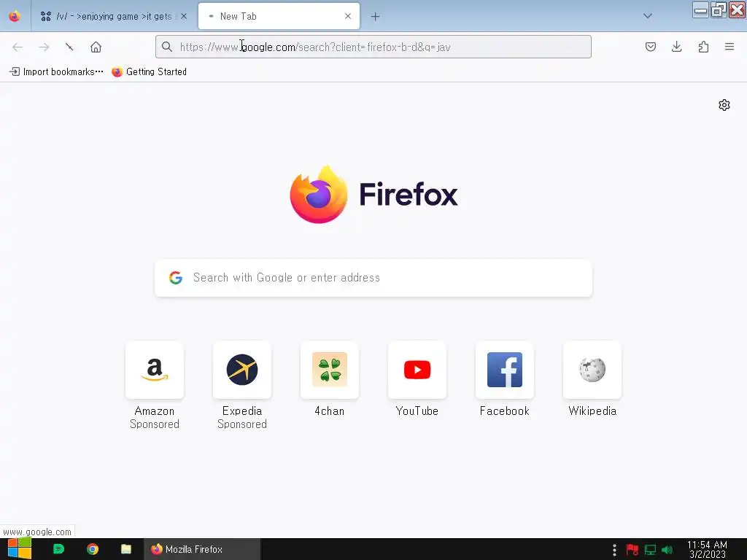Switch to the /v/ enjoying game tab
747x560 pixels.
click(x=113, y=16)
